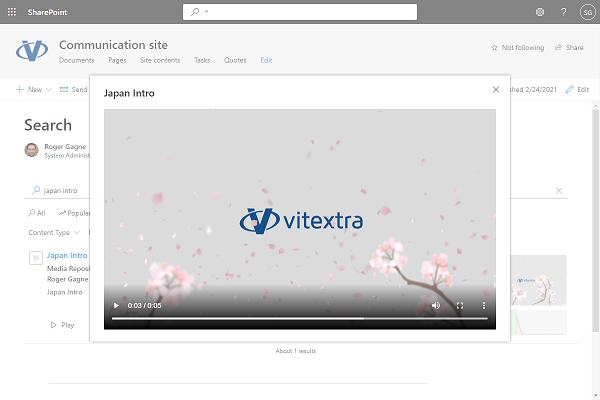
Task: Click the video file icon beside Japan Intro
Action: click(x=36, y=258)
